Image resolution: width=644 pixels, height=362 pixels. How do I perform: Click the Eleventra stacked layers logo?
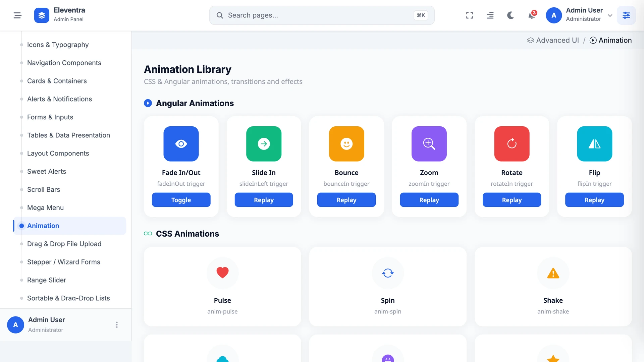click(42, 15)
